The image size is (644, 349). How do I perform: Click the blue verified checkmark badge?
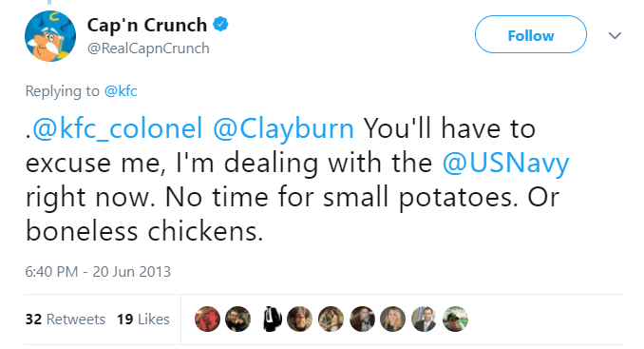pos(220,25)
